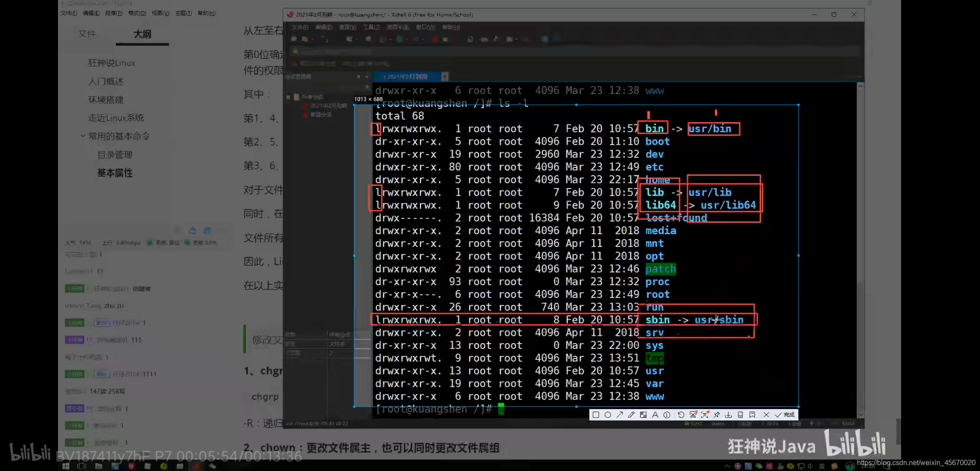Image resolution: width=980 pixels, height=471 pixels.
Task: Click the 'patch' directory name in terminal
Action: pos(660,269)
